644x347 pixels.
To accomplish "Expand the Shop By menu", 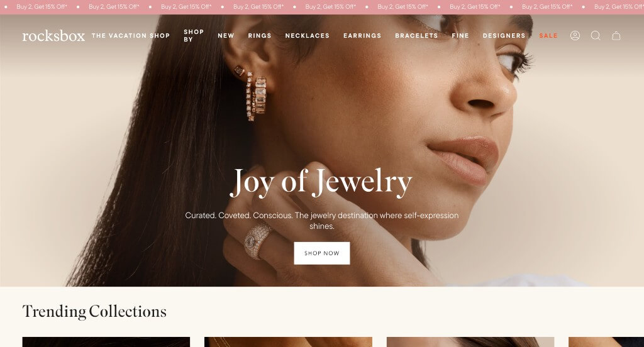I will [x=194, y=36].
